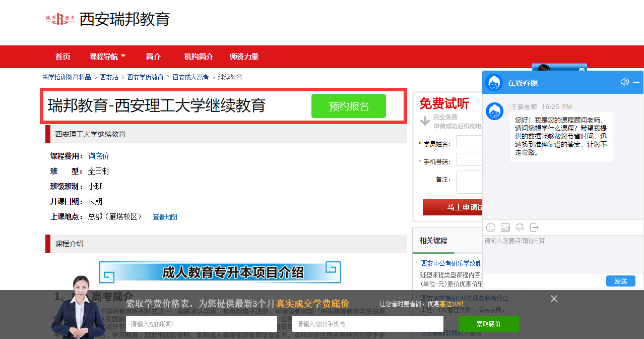Open breadcrumb link 西安成人高考
644x339 pixels.
point(191,77)
